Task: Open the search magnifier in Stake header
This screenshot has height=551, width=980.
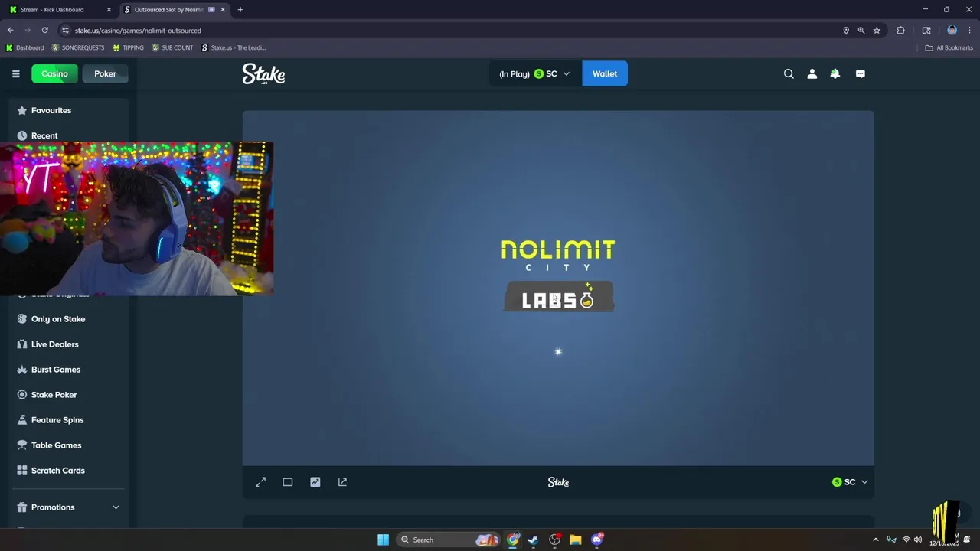Action: pos(789,73)
